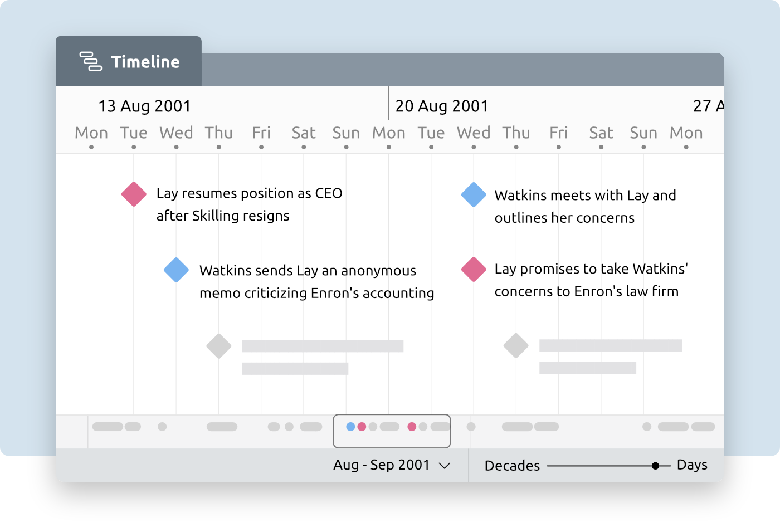Select the pink diamond for Lay resuming as CEO
This screenshot has height=532, width=780.
(134, 194)
